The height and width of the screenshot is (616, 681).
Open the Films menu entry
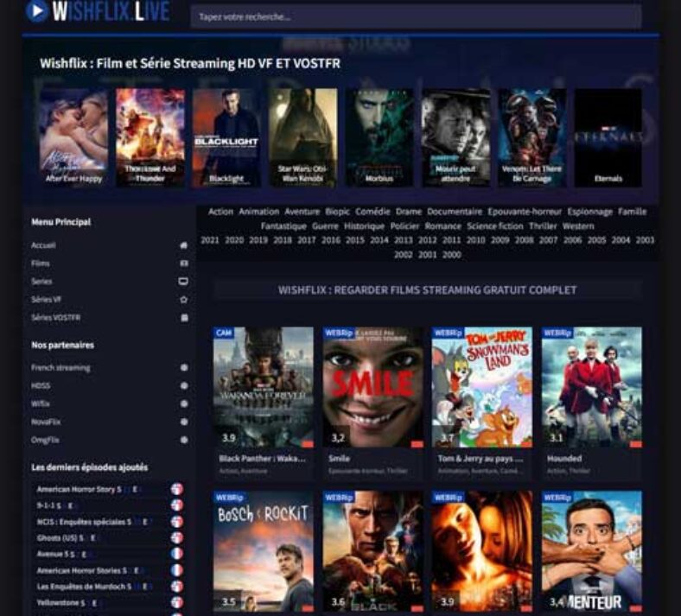[x=41, y=264]
